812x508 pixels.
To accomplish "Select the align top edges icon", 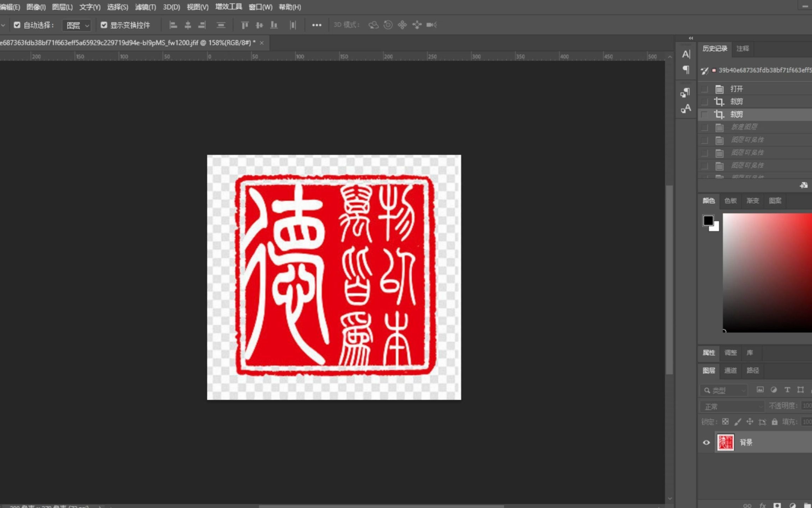I will [x=244, y=25].
